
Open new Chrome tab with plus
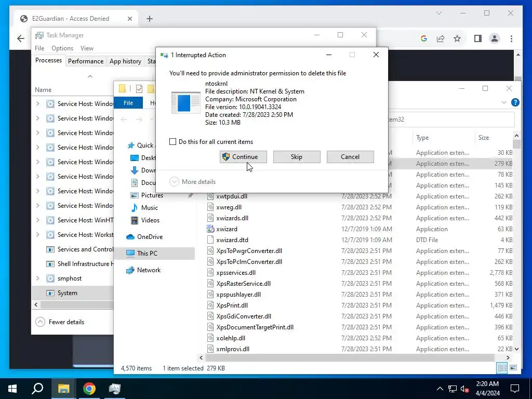(150, 19)
